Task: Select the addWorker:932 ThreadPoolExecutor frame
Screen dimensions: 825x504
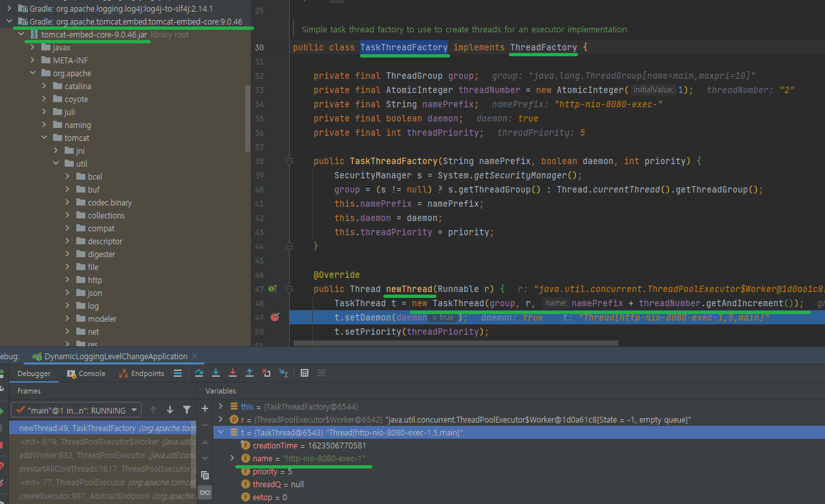Action: pyautogui.click(x=103, y=455)
